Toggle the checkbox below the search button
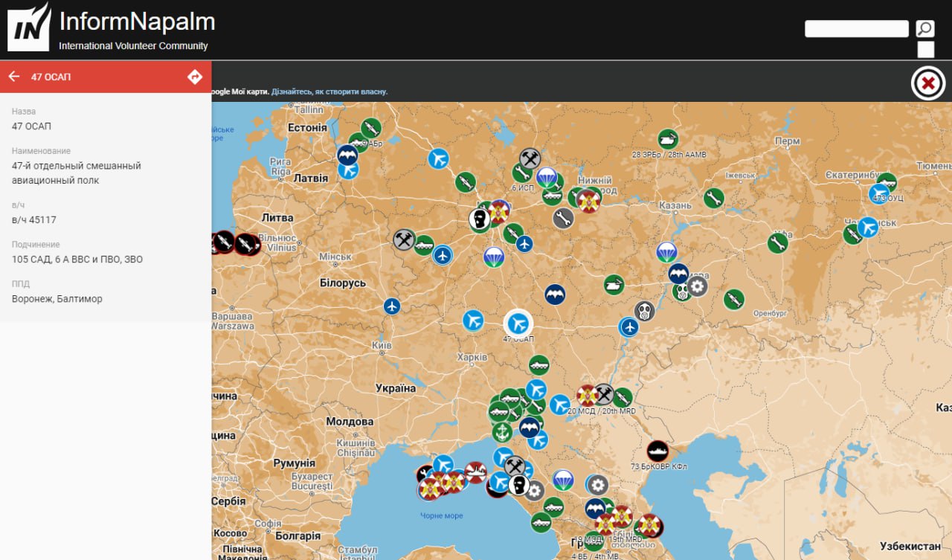Image resolution: width=952 pixels, height=560 pixels. pyautogui.click(x=925, y=50)
